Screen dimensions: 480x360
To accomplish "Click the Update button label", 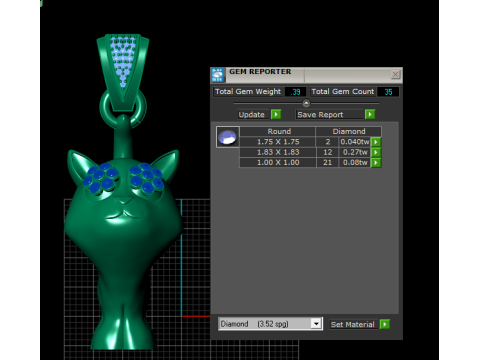I will (252, 115).
